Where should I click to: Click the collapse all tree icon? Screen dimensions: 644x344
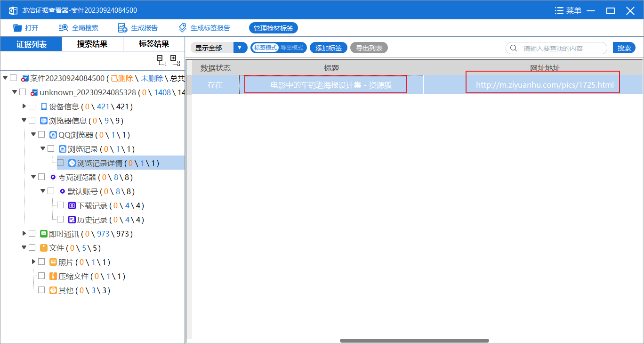point(161,60)
